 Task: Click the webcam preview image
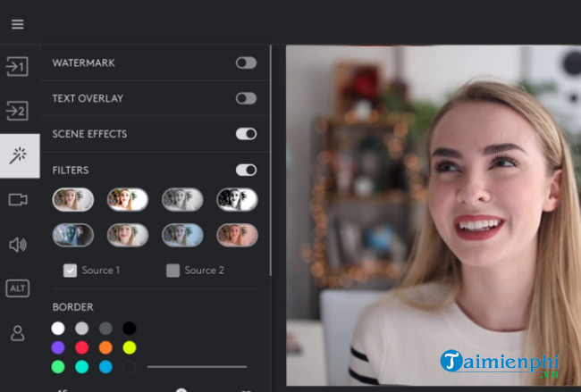pyautogui.click(x=434, y=215)
